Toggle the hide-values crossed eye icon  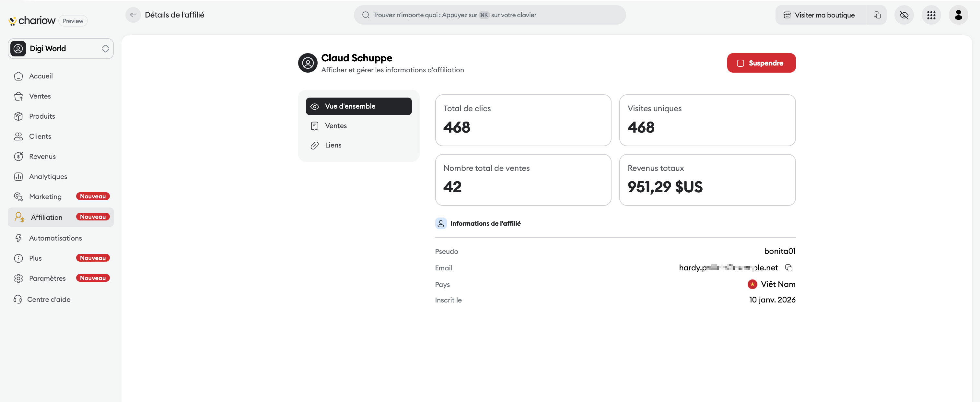(904, 15)
